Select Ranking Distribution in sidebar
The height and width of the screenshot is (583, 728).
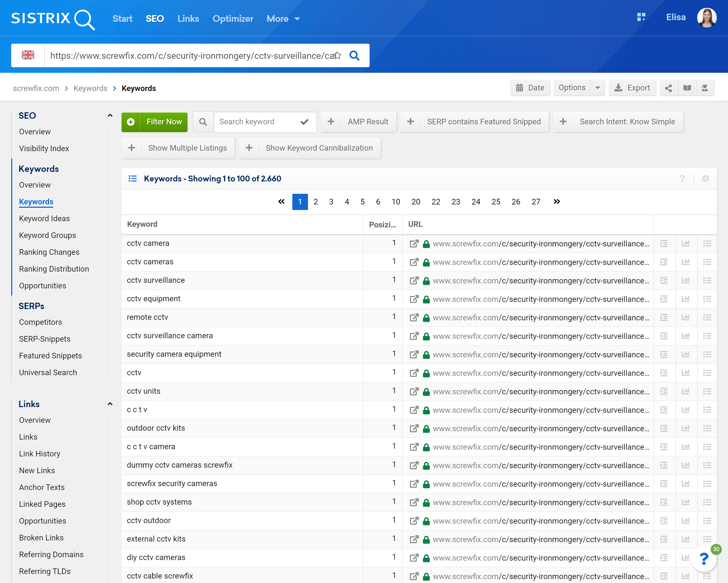(54, 269)
